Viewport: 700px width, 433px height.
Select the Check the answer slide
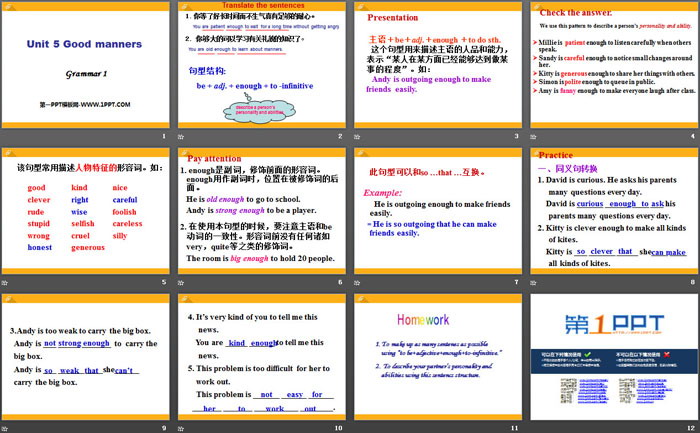click(x=614, y=65)
